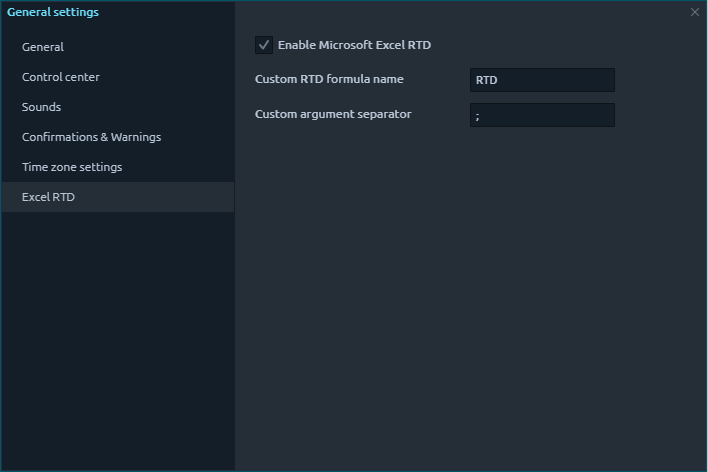Disable the Enable Microsoft Excel RTD checkbox
708x472 pixels.
pyautogui.click(x=264, y=45)
